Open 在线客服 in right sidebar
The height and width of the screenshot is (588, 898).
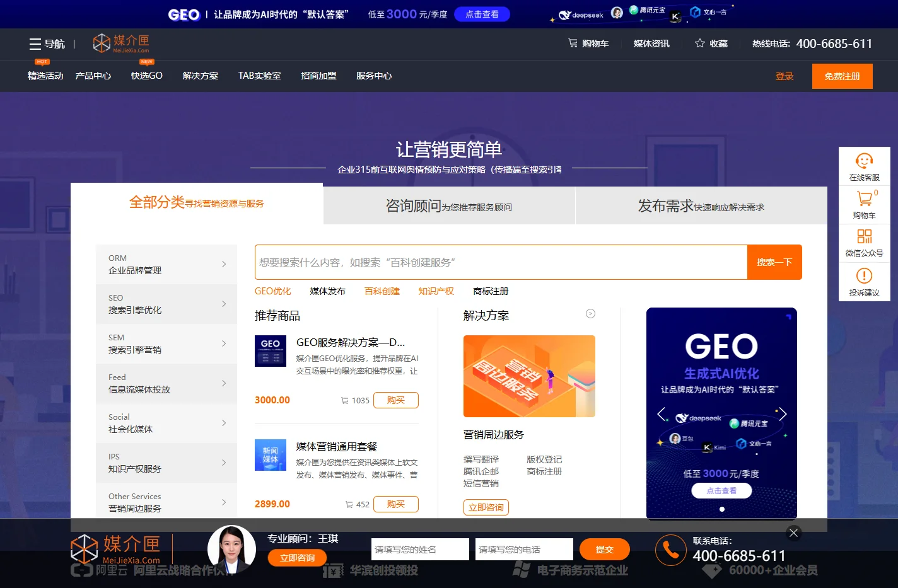click(864, 166)
